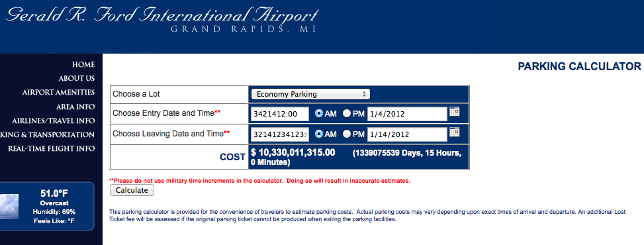This screenshot has height=245, width=644.
Task: Open Parking & Transportation section
Action: click(47, 135)
